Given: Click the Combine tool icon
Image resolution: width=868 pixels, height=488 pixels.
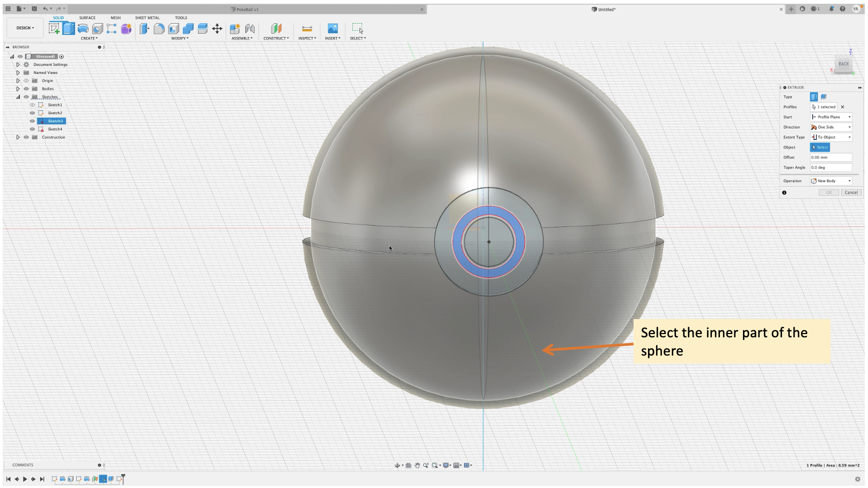Looking at the screenshot, I should click(188, 28).
